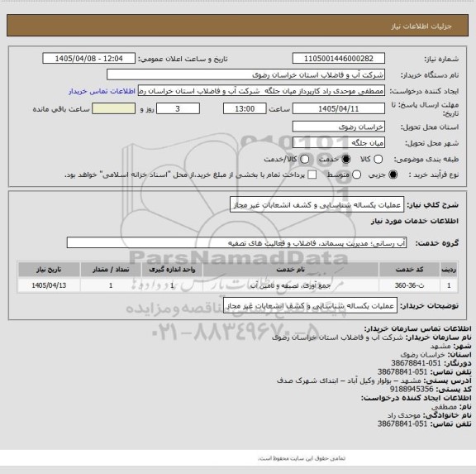
Task: Click the need date cell 1405/04/13
Action: [x=49, y=285]
